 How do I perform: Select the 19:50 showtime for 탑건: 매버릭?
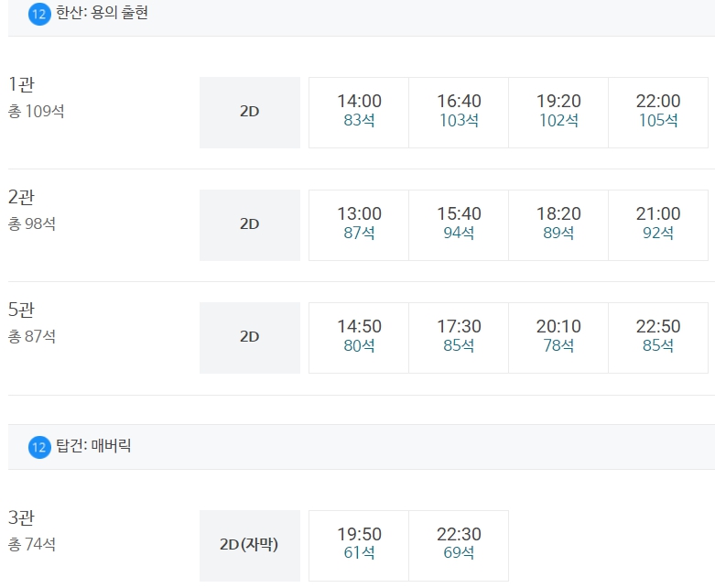[x=359, y=546]
